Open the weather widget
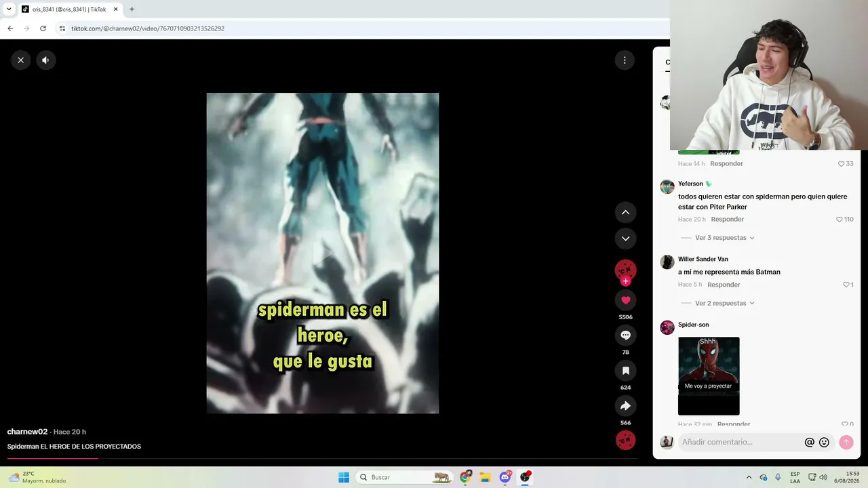The image size is (868, 488). click(x=38, y=477)
